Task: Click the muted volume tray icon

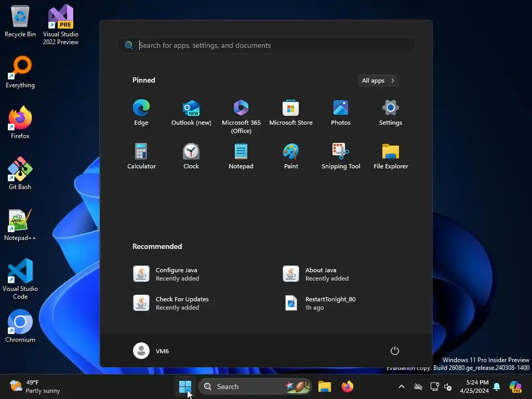Action: [448, 387]
